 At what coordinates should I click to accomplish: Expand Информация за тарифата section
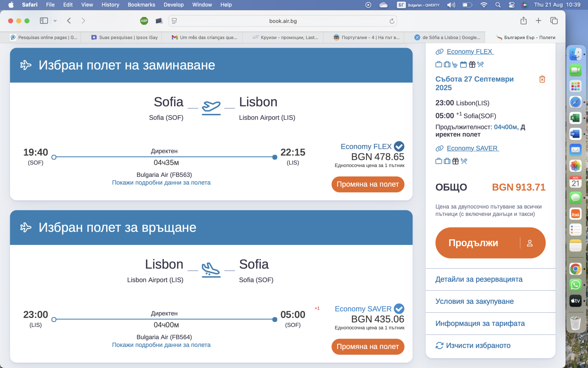coord(480,323)
